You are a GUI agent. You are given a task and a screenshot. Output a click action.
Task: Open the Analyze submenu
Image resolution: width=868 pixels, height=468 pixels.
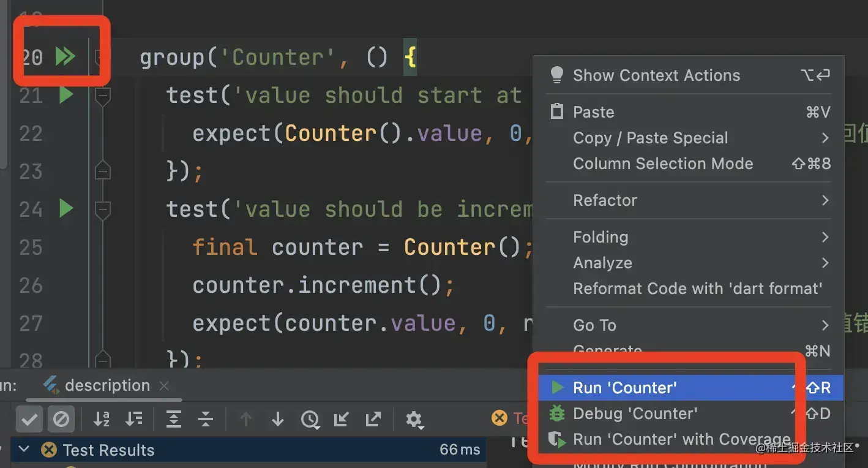(690, 263)
